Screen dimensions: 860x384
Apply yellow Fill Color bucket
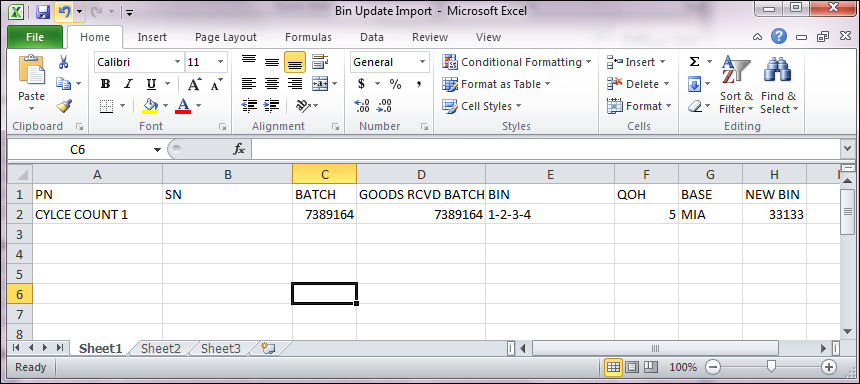150,105
